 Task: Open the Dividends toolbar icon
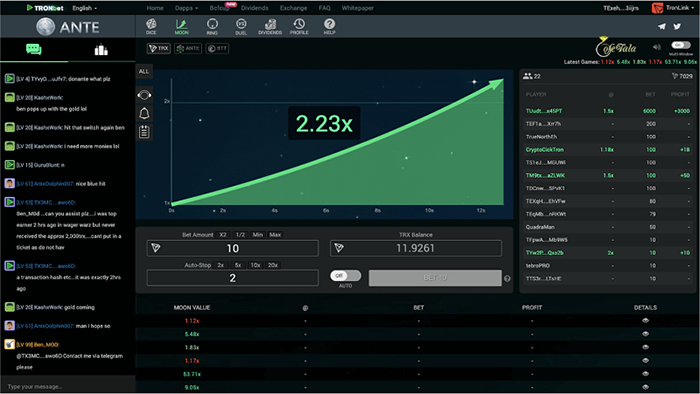tap(270, 26)
